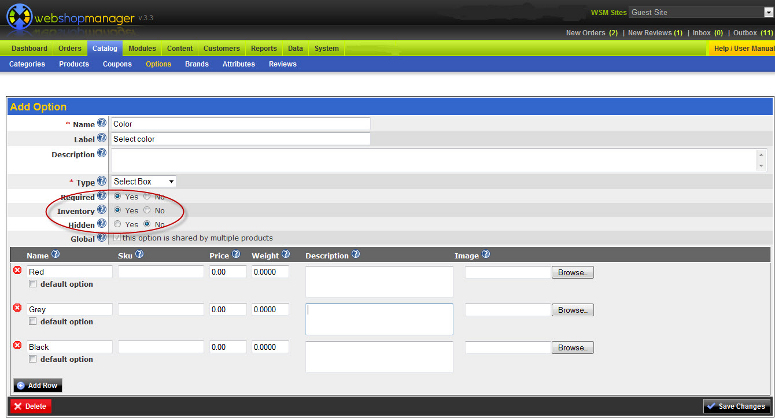Go to Coupons submenu
Viewport: 775px width, 418px height.
click(x=117, y=64)
